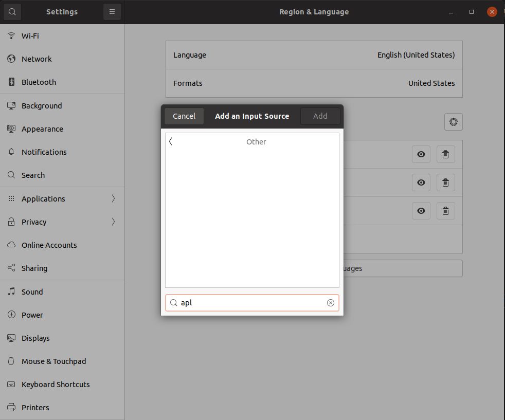The image size is (505, 420).
Task: Open Wi-Fi settings in sidebar
Action: click(x=62, y=35)
